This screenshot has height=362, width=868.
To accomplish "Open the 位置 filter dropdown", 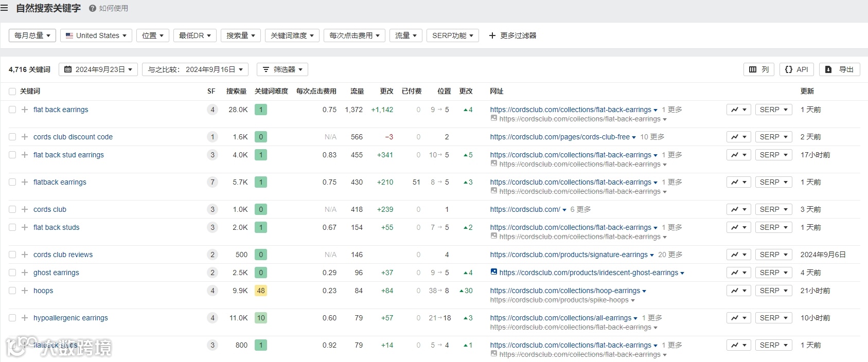I will (x=153, y=35).
